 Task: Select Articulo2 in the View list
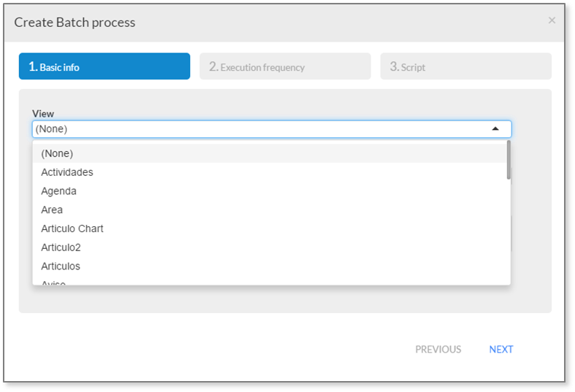pyautogui.click(x=270, y=247)
